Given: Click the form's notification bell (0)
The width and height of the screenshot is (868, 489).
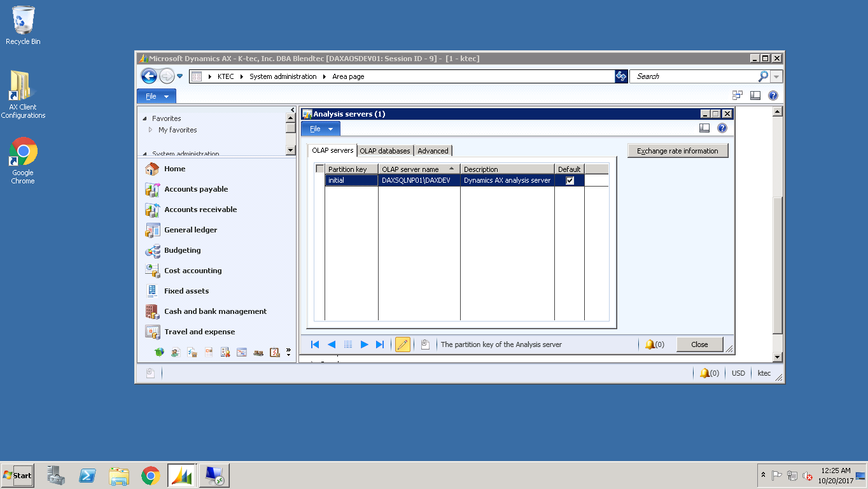Looking at the screenshot, I should point(655,344).
